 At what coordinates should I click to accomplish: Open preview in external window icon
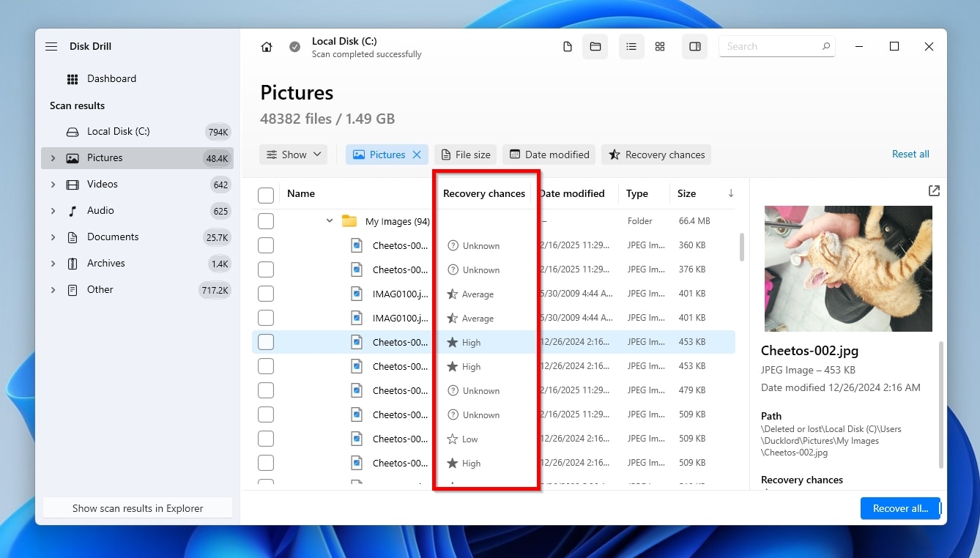[x=934, y=190]
